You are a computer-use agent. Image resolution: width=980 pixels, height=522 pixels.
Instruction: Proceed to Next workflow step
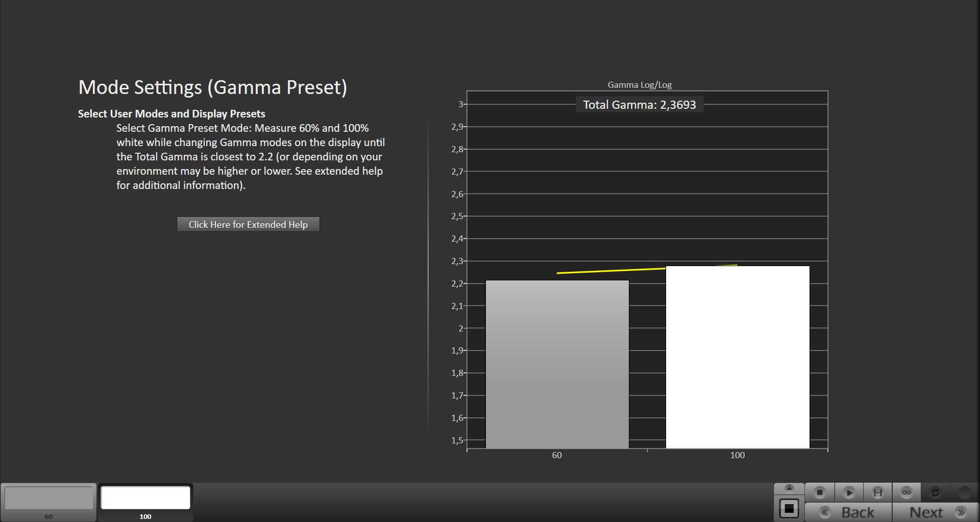point(936,512)
